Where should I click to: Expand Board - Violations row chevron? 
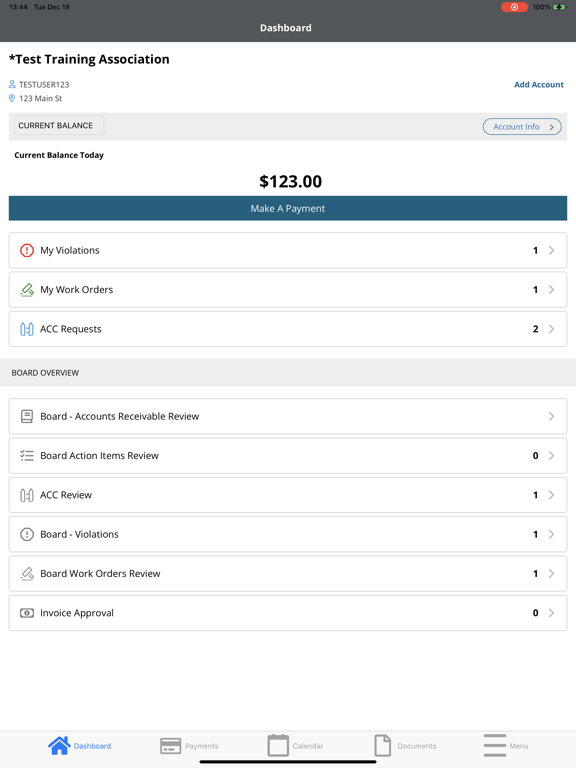pyautogui.click(x=551, y=534)
